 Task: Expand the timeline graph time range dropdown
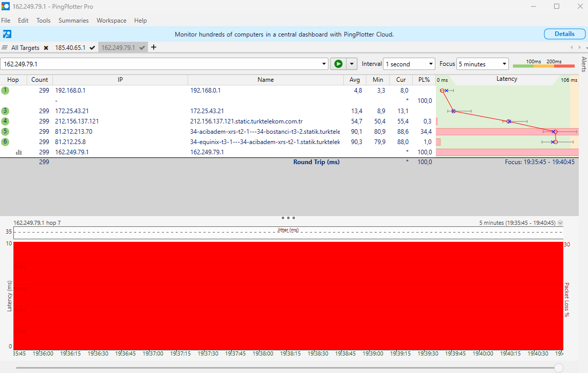point(560,223)
